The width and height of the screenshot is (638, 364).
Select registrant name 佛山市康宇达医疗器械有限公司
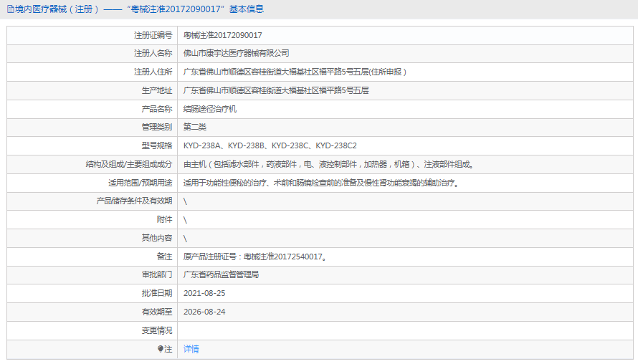pyautogui.click(x=236, y=53)
